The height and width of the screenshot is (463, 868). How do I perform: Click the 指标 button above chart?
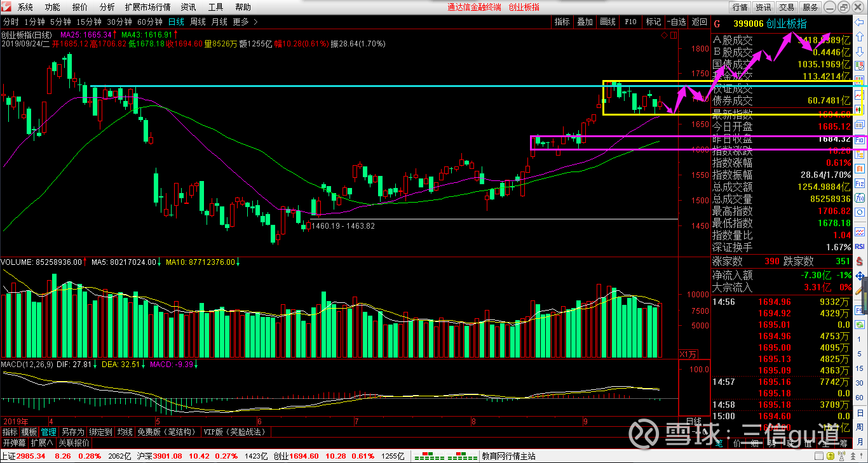(x=562, y=22)
